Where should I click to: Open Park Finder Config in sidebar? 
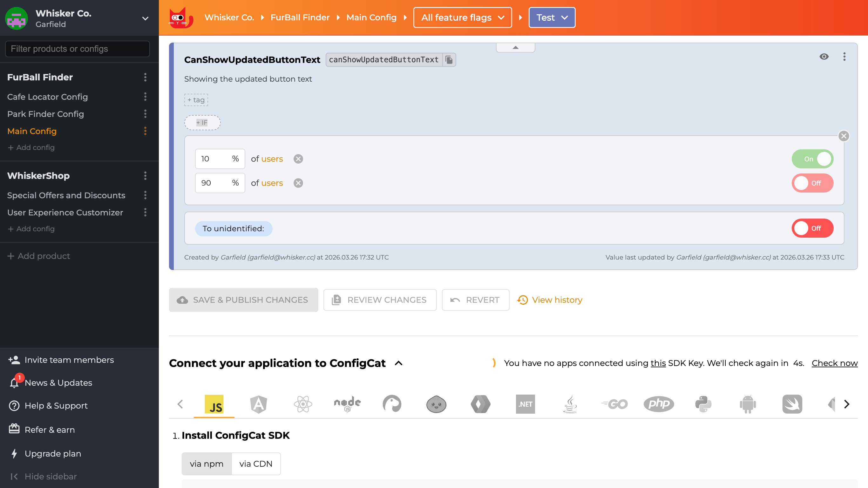[x=45, y=114]
